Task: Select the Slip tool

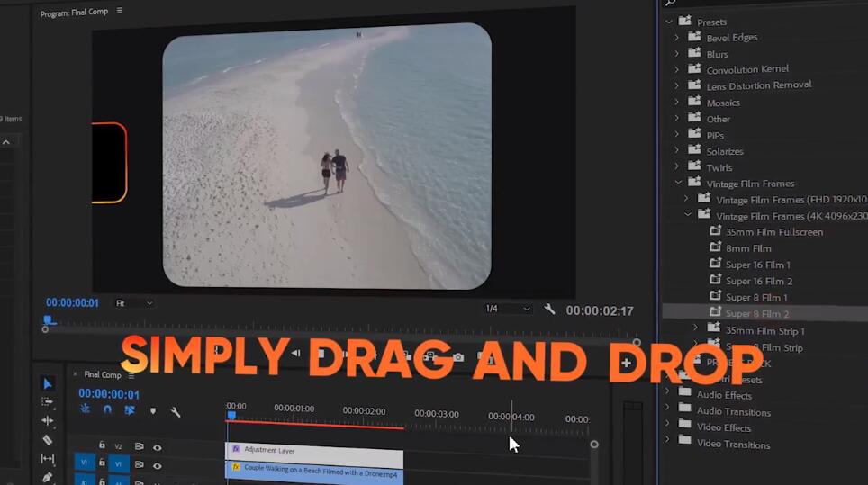Action: [47, 458]
